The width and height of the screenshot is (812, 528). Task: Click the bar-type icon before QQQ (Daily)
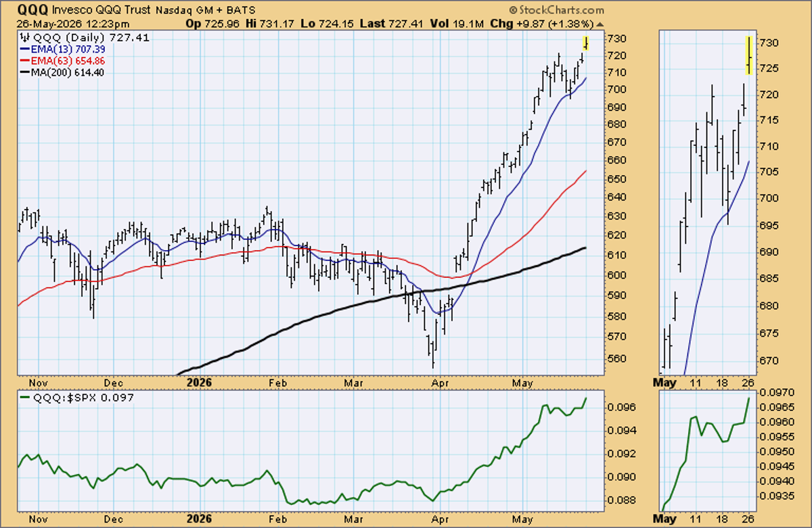(x=24, y=38)
